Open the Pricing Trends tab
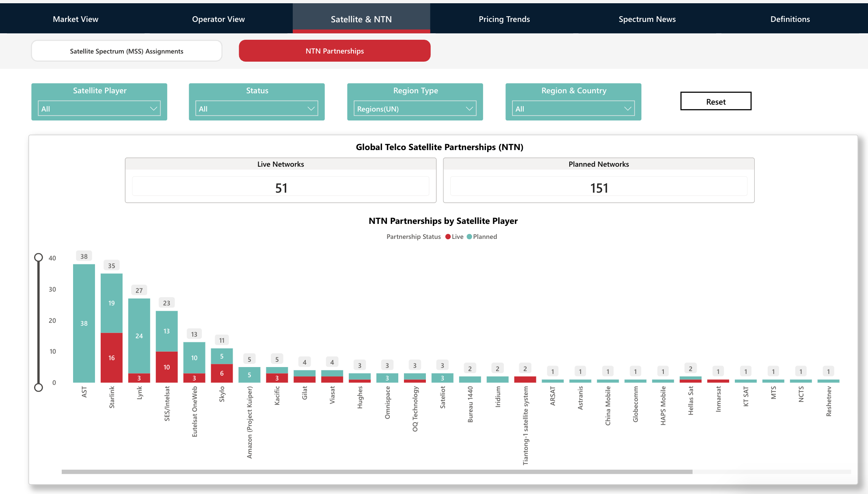 tap(504, 19)
